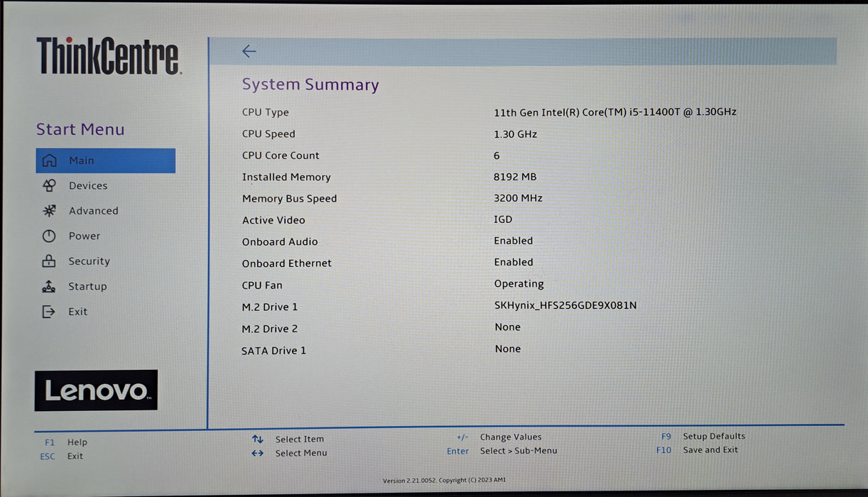Open the Devices menu
Viewport: 868px width, 497px height.
[88, 186]
